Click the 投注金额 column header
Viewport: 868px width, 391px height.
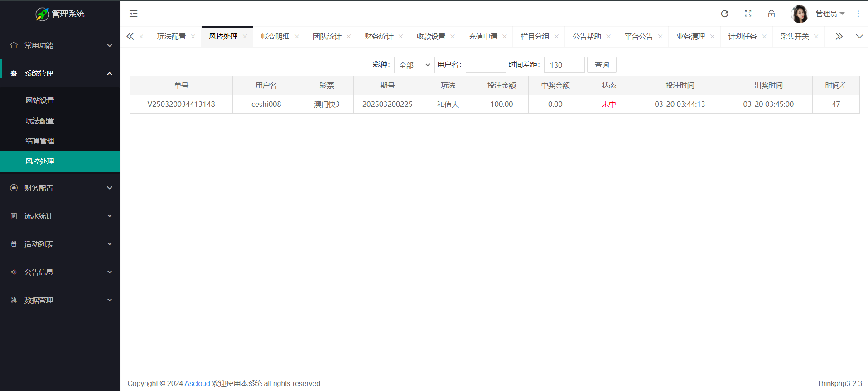coord(502,86)
